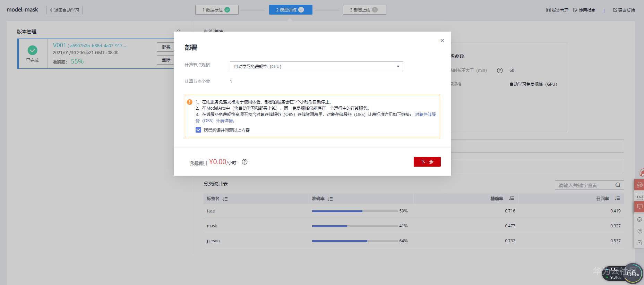Click the 版本管理 grid icon in top bar
This screenshot has height=285, width=644.
[x=548, y=10]
